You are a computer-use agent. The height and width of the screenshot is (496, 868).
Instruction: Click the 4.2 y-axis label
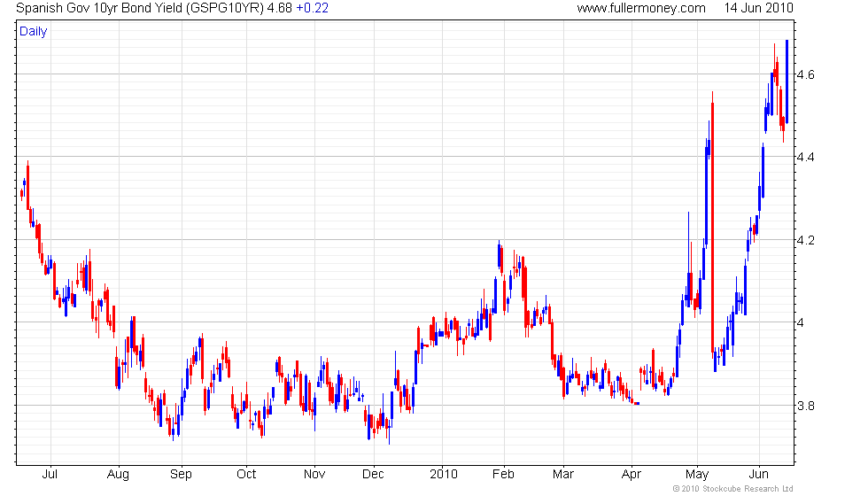tap(805, 240)
